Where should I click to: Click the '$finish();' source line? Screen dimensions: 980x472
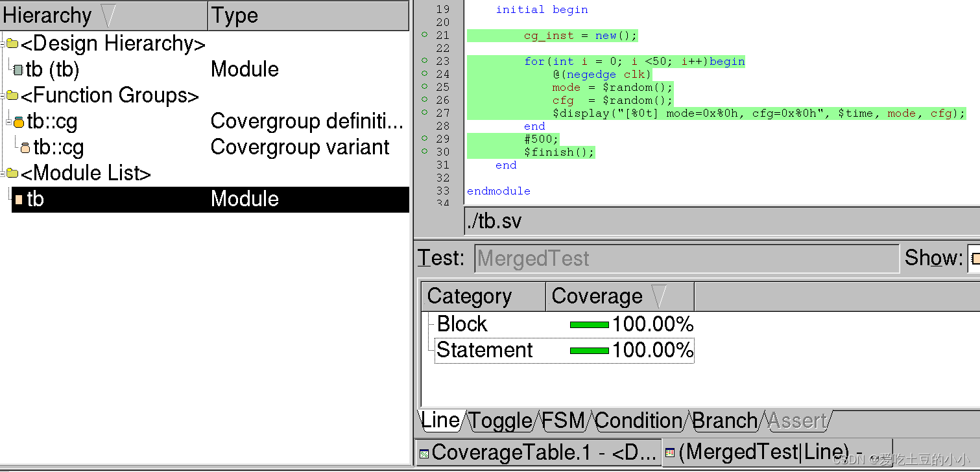coord(559,152)
